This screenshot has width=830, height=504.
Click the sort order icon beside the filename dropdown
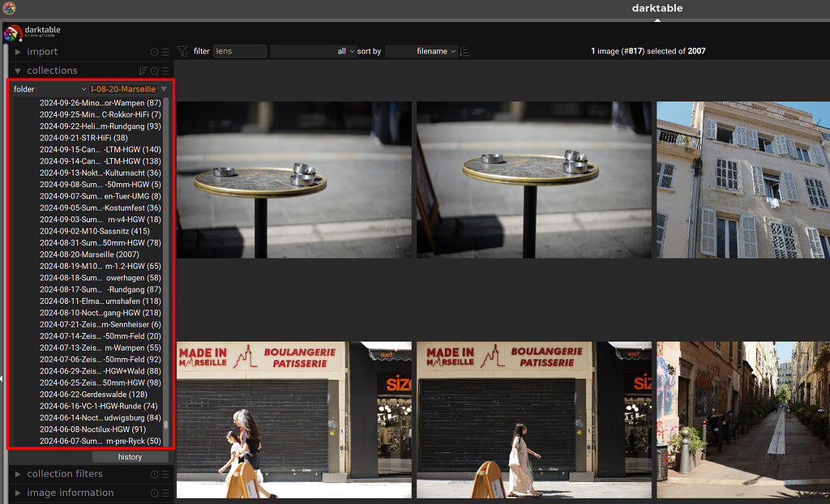tap(464, 51)
